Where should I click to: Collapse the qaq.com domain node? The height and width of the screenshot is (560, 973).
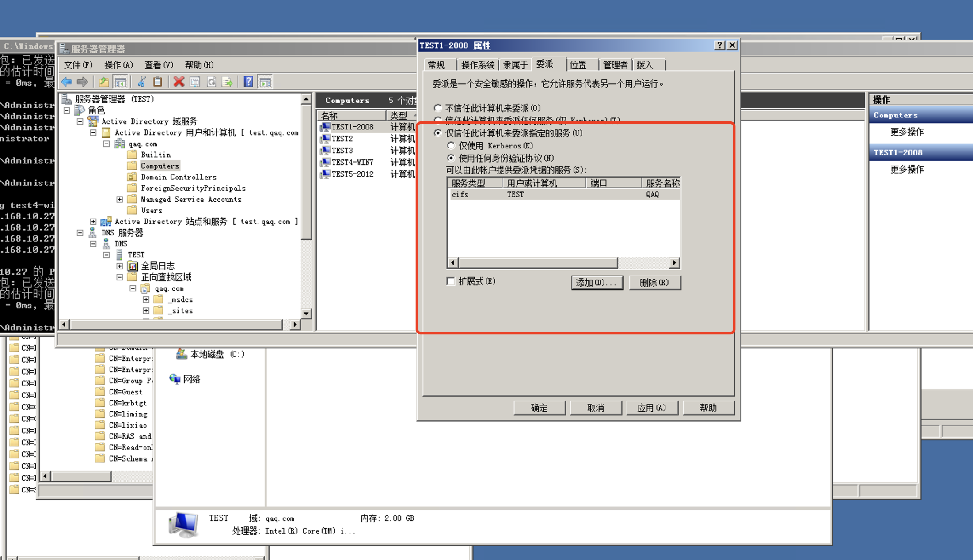[106, 144]
